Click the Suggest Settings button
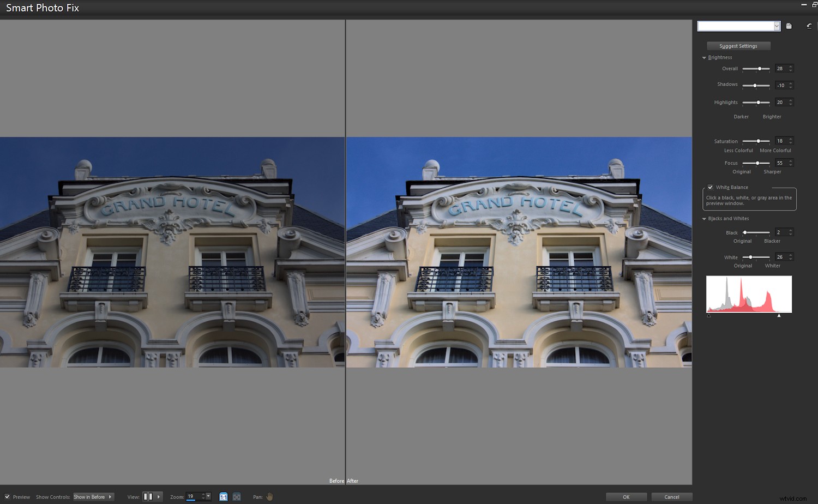Screen dimensions: 818x504 coord(738,46)
